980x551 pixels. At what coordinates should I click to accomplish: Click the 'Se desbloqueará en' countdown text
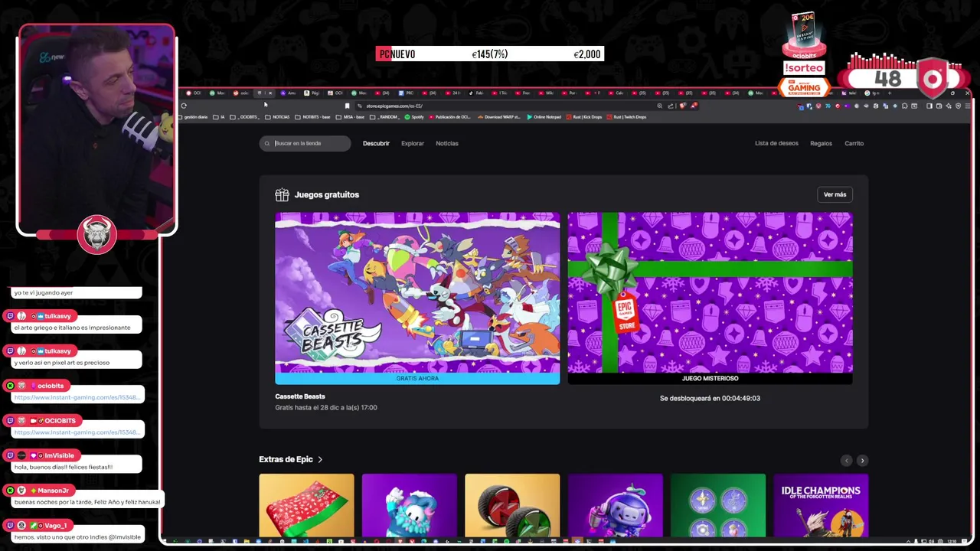(710, 398)
